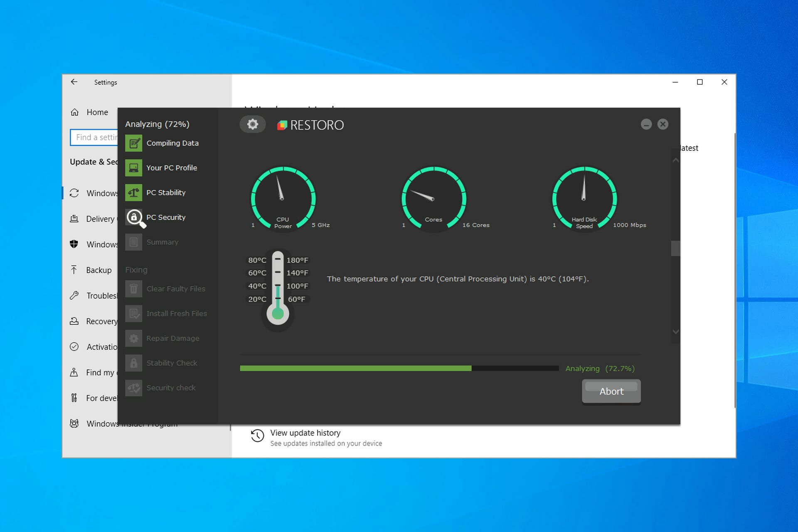798x532 pixels.
Task: Click Security check icon
Action: pos(133,388)
